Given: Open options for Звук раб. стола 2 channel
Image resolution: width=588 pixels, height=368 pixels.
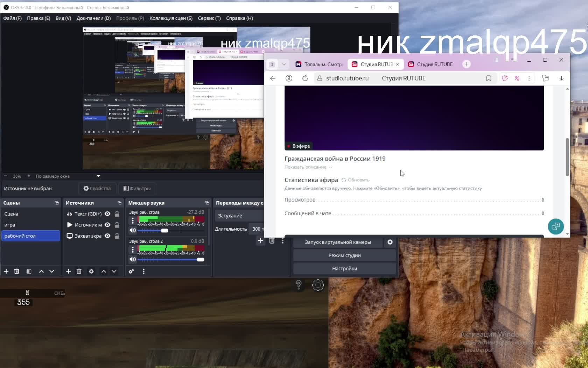Looking at the screenshot, I should (133, 250).
